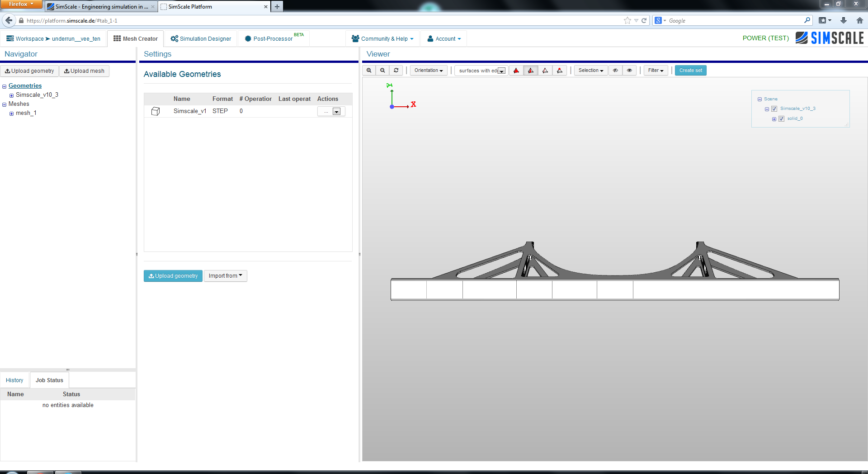Click Upload mesh button
Image resolution: width=868 pixels, height=474 pixels.
pos(84,71)
